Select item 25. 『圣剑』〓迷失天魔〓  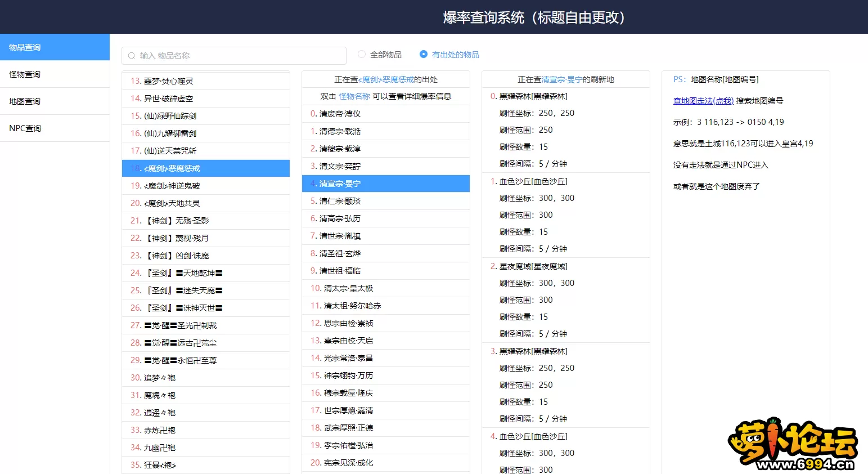tap(206, 290)
